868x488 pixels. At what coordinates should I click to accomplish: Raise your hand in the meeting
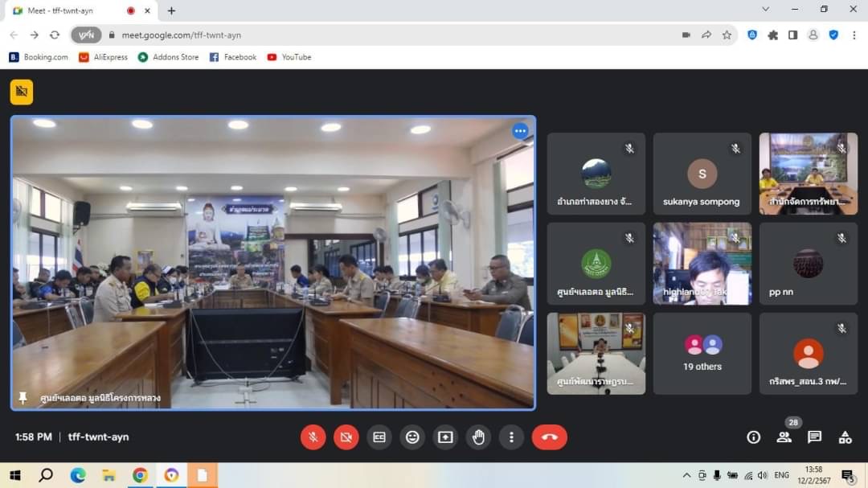point(478,437)
